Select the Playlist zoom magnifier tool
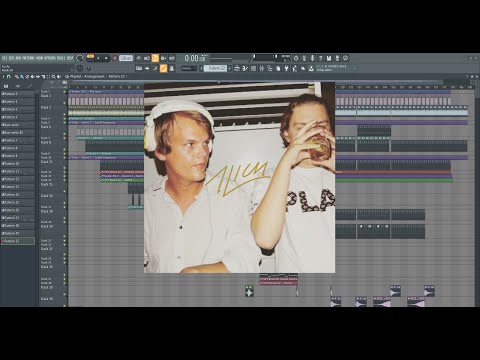This screenshot has width=480, height=360. [x=53, y=76]
